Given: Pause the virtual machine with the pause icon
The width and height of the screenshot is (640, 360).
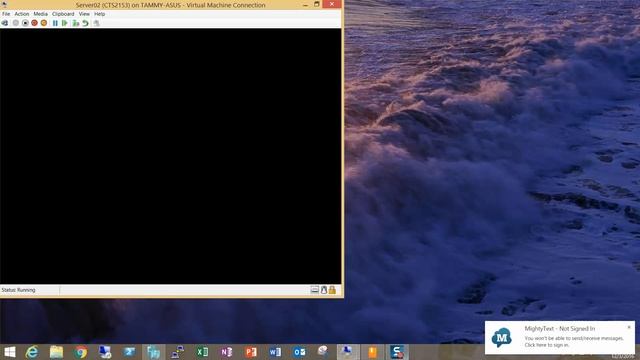Looking at the screenshot, I should click(55, 23).
